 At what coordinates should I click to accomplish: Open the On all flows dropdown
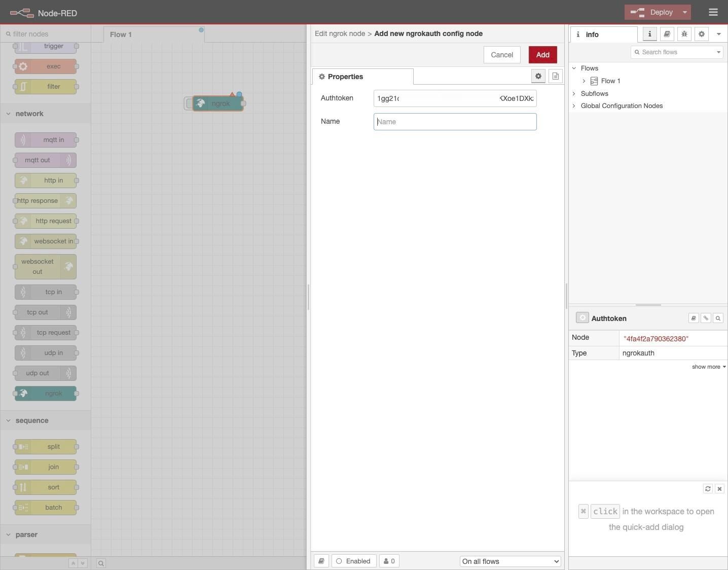click(x=509, y=561)
